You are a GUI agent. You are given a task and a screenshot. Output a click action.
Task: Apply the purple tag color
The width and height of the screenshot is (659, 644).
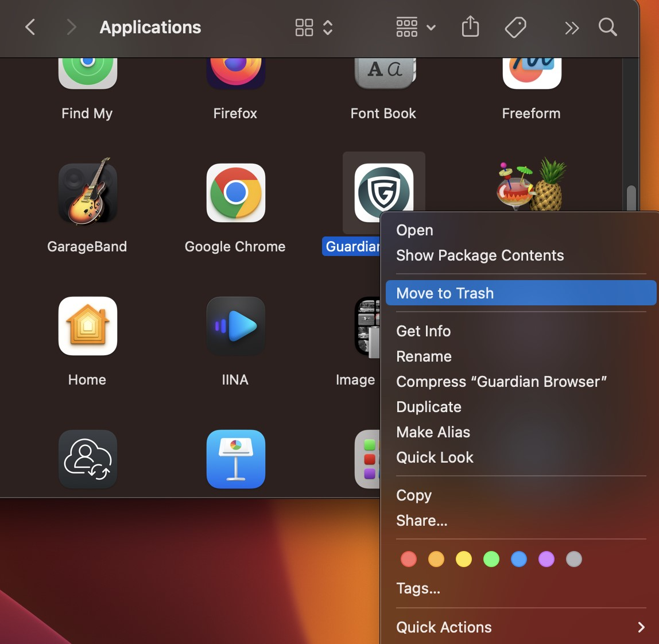click(546, 559)
